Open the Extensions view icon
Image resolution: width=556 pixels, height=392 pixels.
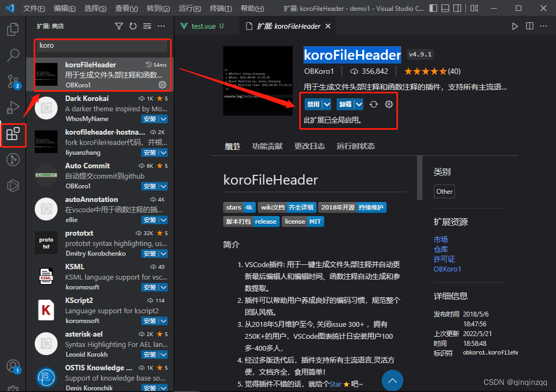click(x=13, y=134)
